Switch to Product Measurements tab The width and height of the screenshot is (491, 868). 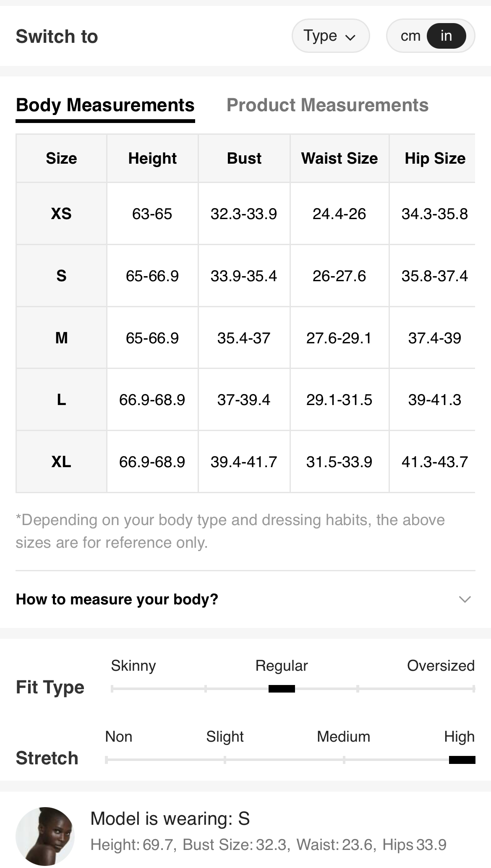[x=327, y=105]
